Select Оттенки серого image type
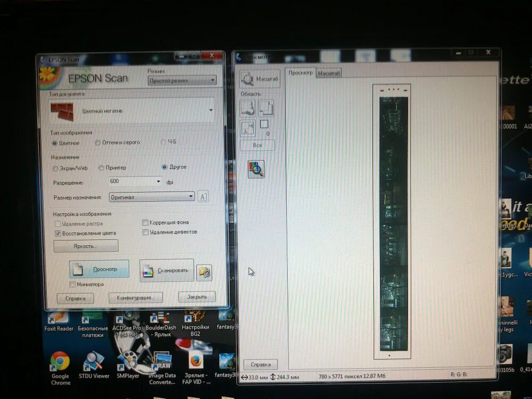 [98, 143]
